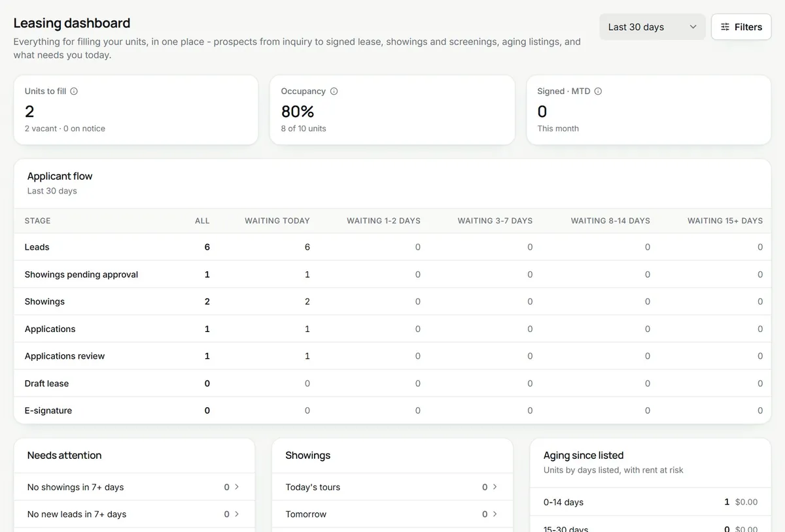Click the WAITING 15+ DAYS column header
This screenshot has width=785, height=532.
(725, 221)
